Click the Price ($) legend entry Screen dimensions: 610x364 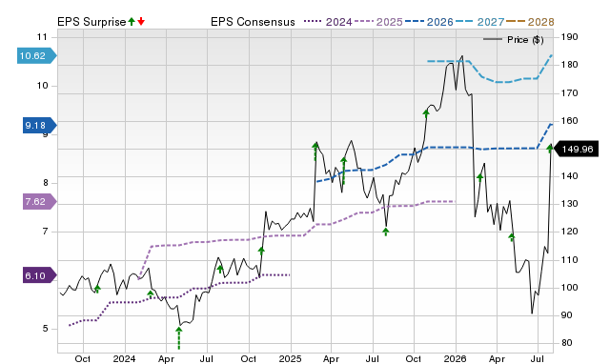point(514,40)
